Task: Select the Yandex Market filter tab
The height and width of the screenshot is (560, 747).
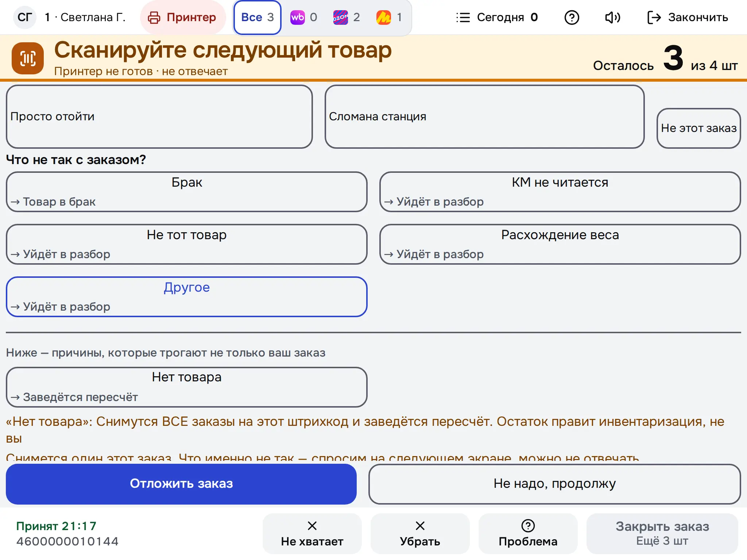Action: coord(390,17)
